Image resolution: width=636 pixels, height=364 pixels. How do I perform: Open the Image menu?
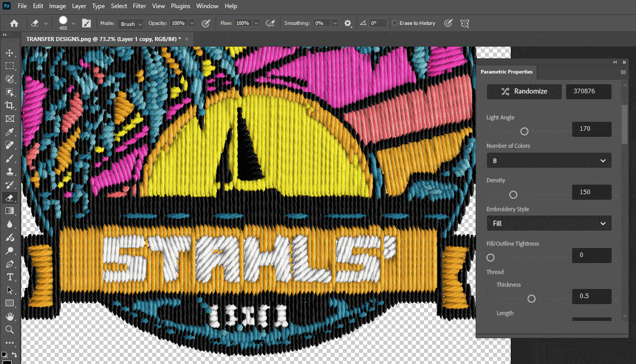click(57, 6)
